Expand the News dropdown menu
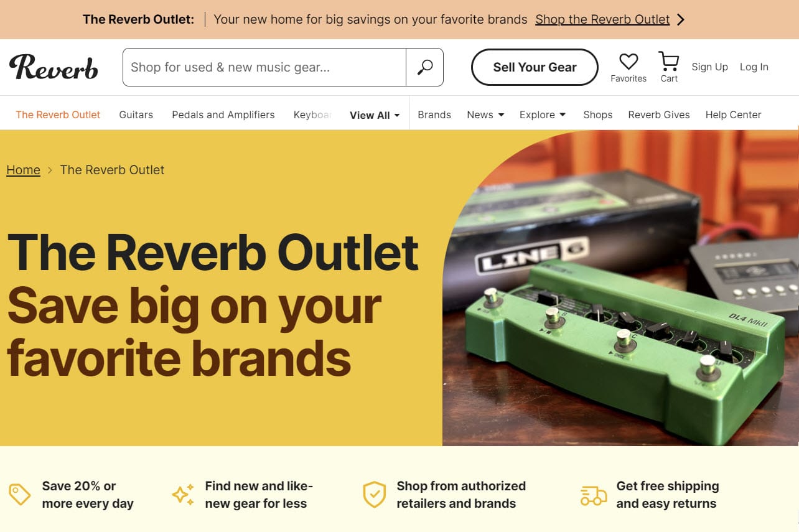This screenshot has height=532, width=799. [485, 114]
